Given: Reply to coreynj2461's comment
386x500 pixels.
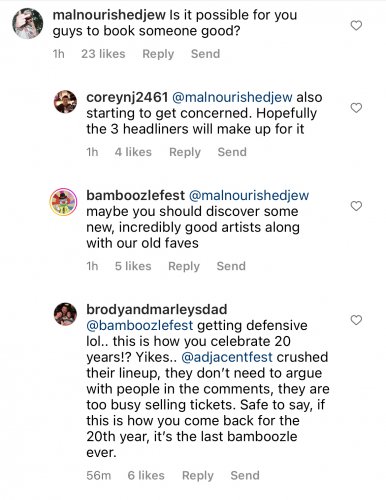Looking at the screenshot, I should (x=185, y=152).
